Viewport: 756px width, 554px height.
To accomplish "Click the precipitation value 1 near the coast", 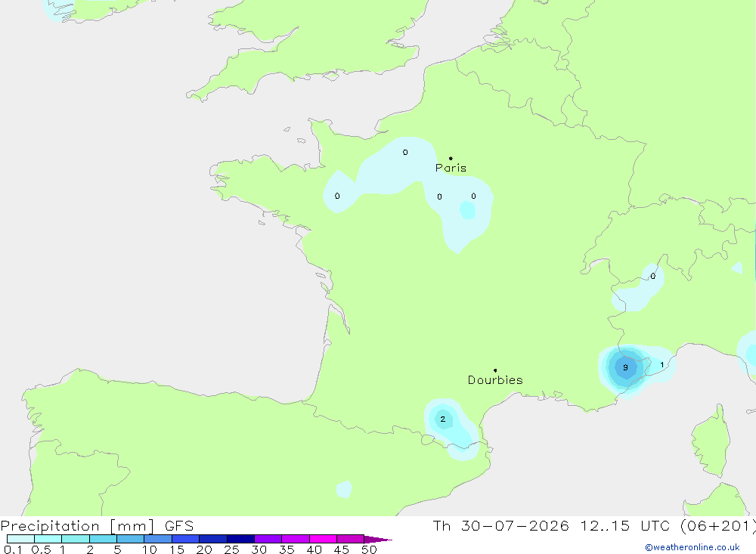I will 662,364.
